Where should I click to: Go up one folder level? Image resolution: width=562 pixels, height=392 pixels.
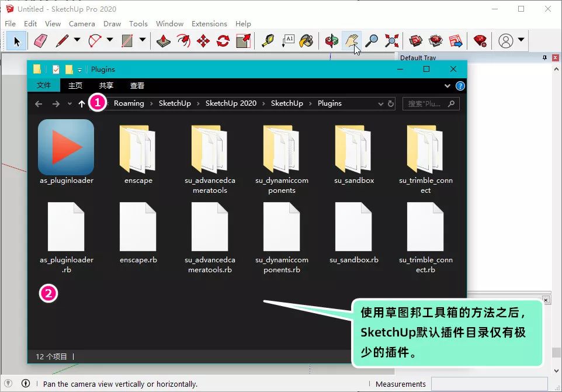click(x=82, y=103)
